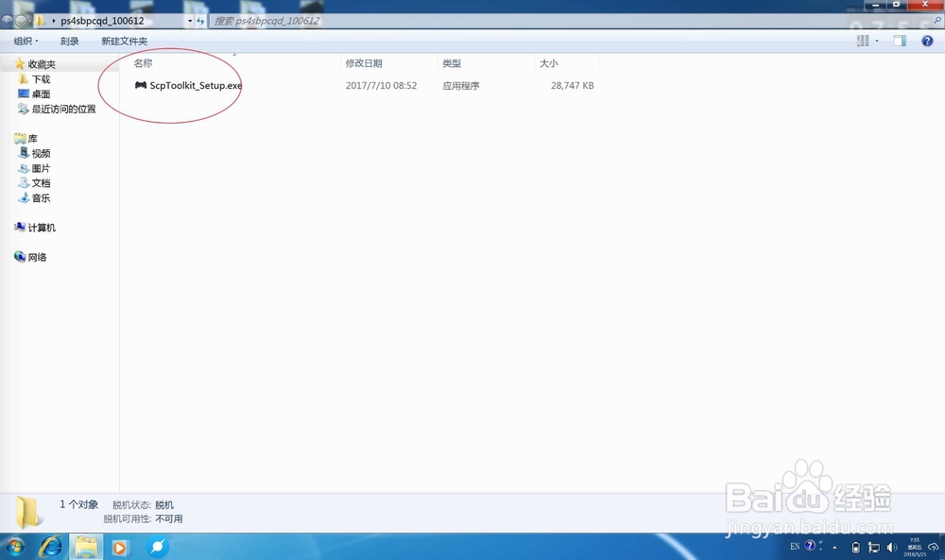Select the ScpToolkit_Setup.exe file
The width and height of the screenshot is (945, 560).
(x=189, y=85)
